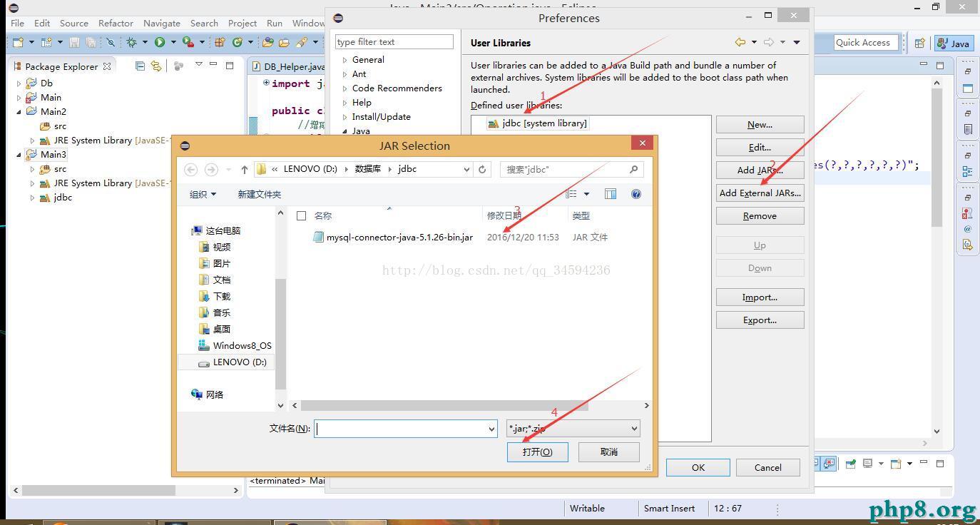980x525 pixels.
Task: Open the view mode dropdown in JAR dialog
Action: coord(587,194)
